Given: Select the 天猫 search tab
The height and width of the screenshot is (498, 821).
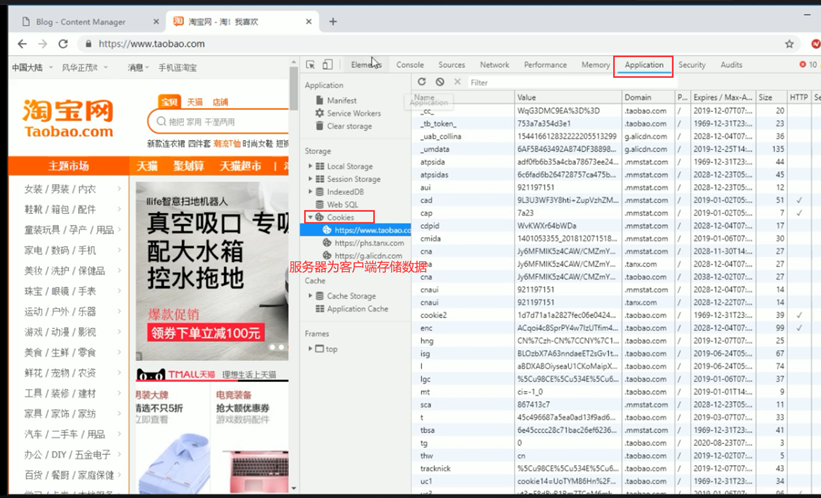Looking at the screenshot, I should point(195,102).
